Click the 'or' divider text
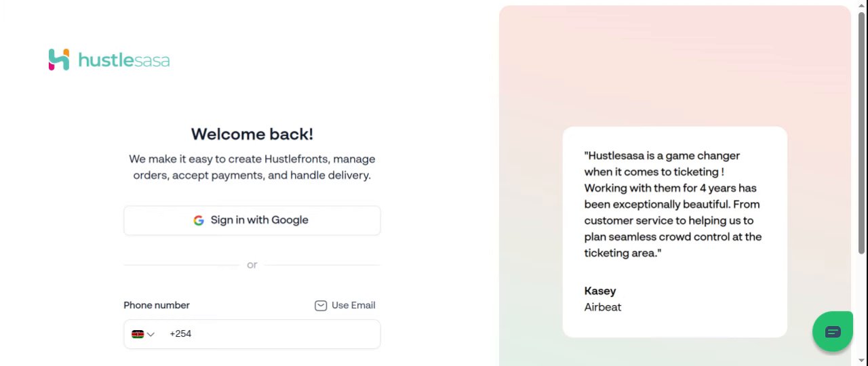The height and width of the screenshot is (366, 868). [252, 265]
